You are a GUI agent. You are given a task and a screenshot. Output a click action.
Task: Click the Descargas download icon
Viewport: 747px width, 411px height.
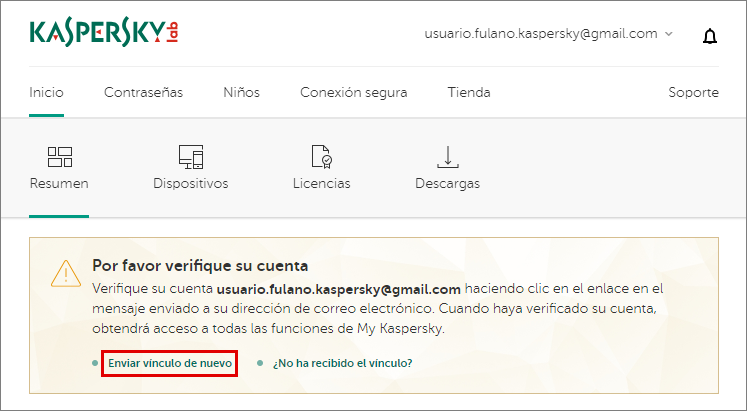coord(448,157)
